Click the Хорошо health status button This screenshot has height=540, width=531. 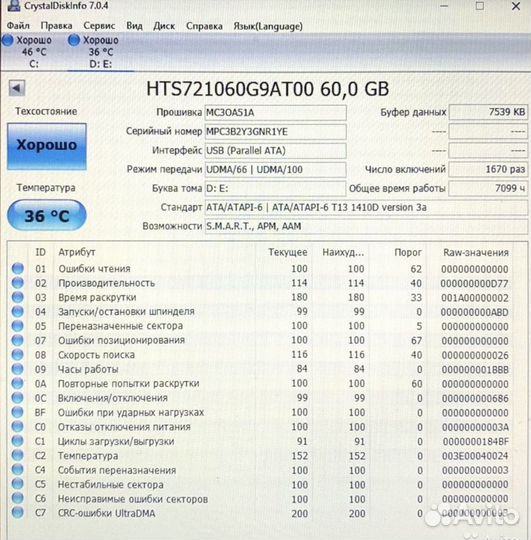[x=47, y=146]
